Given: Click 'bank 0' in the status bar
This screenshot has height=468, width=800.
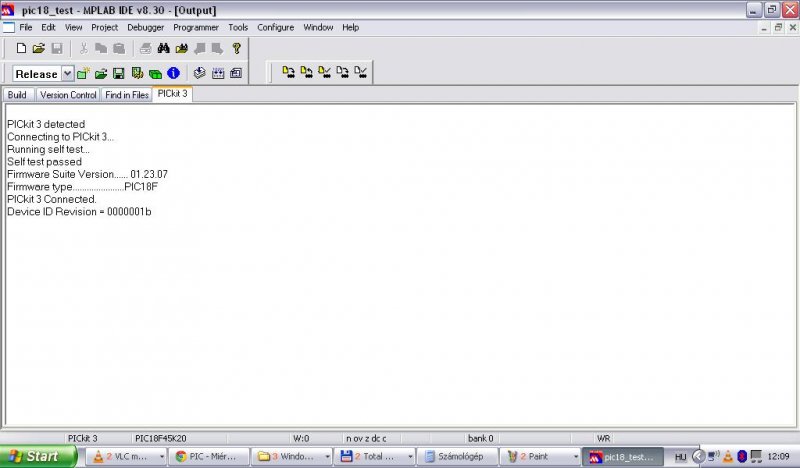Looking at the screenshot, I should [481, 438].
